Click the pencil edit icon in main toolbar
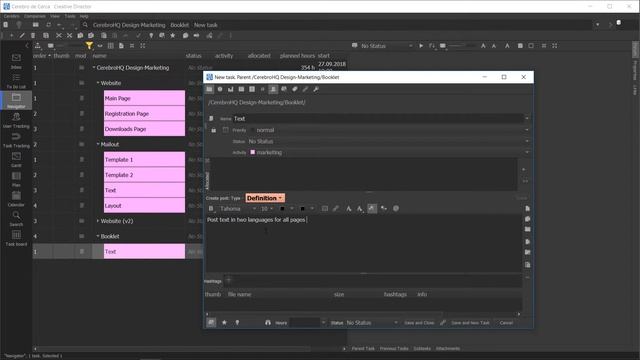 tap(22, 36)
